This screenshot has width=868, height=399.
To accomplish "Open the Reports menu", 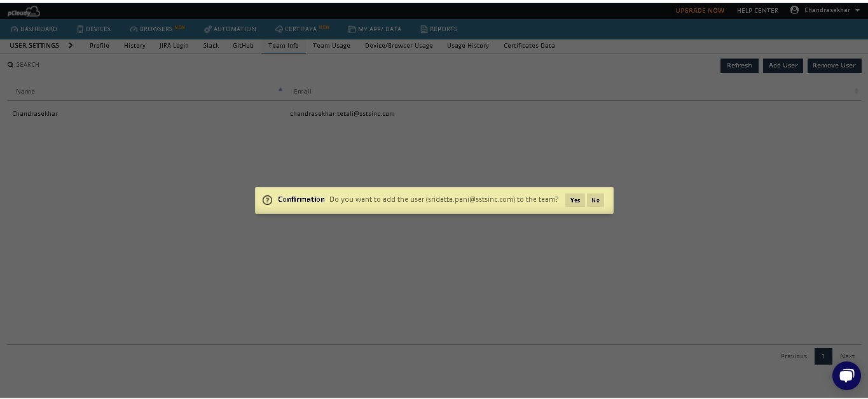I will 439,29.
